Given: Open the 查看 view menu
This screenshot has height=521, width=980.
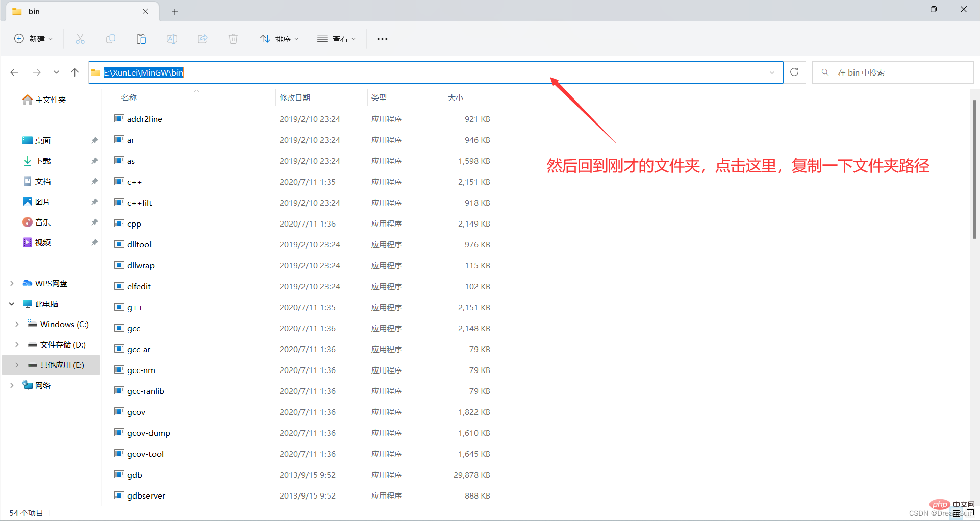Looking at the screenshot, I should 336,38.
